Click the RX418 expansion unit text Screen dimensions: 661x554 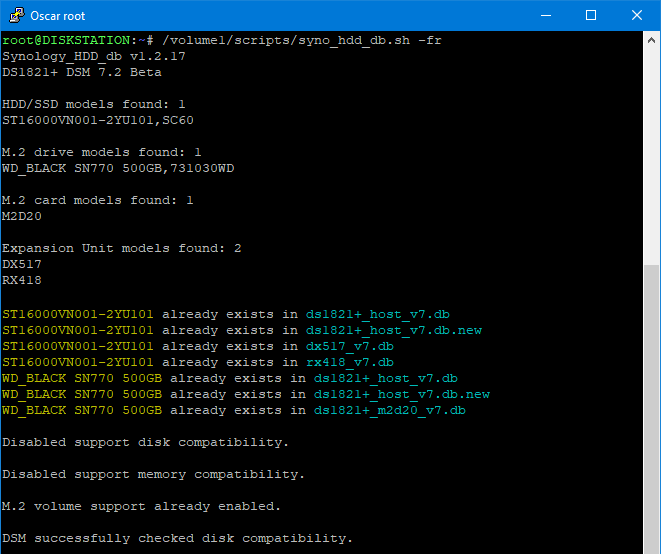22,280
